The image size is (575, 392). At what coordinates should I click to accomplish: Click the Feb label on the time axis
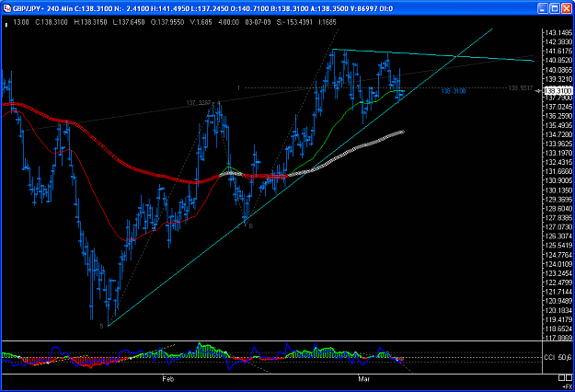tap(168, 379)
